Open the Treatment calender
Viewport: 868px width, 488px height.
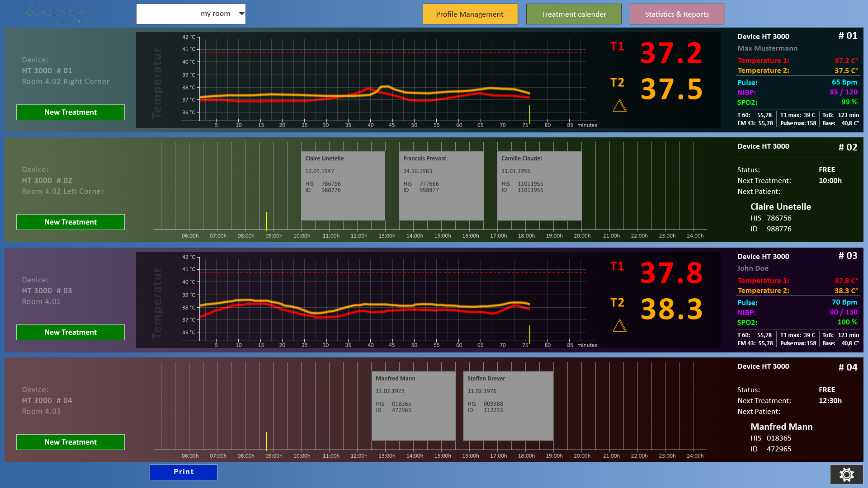573,14
